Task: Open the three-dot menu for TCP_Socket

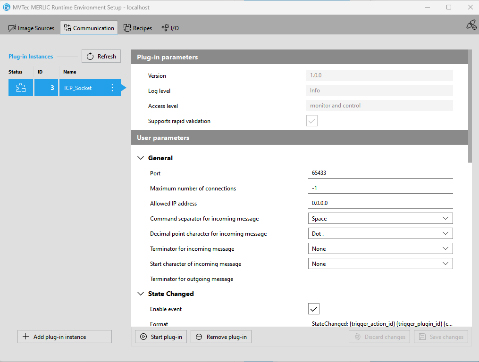Action: point(112,88)
